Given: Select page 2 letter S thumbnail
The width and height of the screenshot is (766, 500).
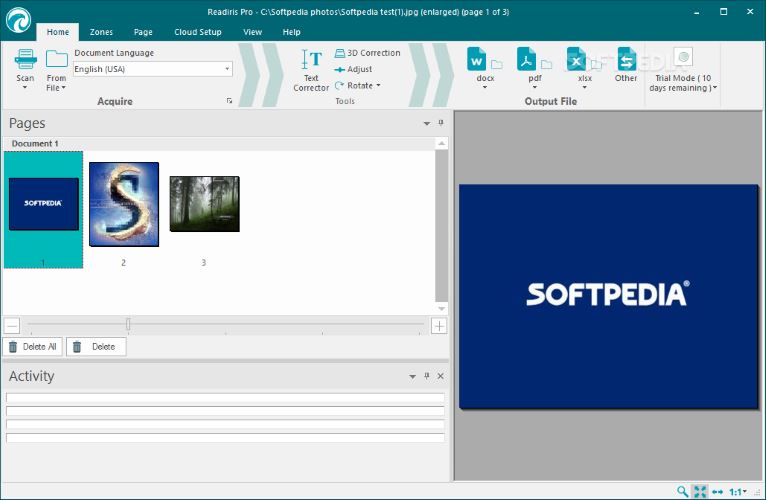Looking at the screenshot, I should (x=124, y=204).
